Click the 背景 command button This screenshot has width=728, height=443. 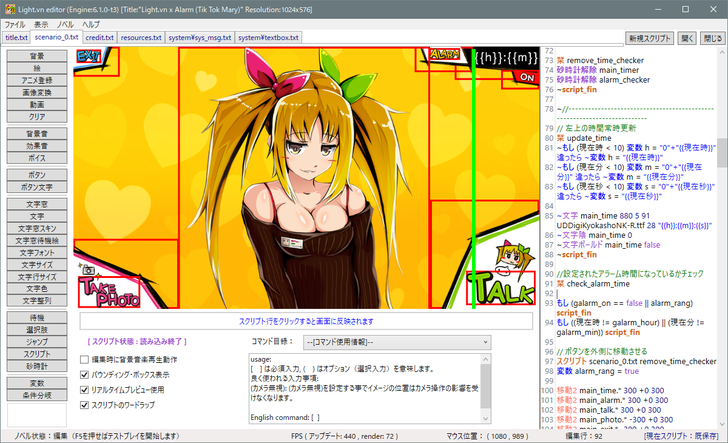[37, 56]
